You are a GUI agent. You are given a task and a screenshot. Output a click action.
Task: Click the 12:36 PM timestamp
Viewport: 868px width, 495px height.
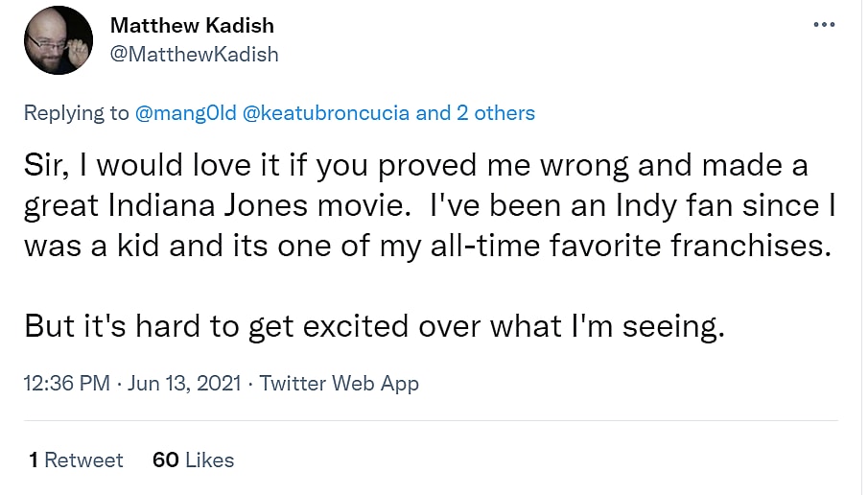click(66, 384)
